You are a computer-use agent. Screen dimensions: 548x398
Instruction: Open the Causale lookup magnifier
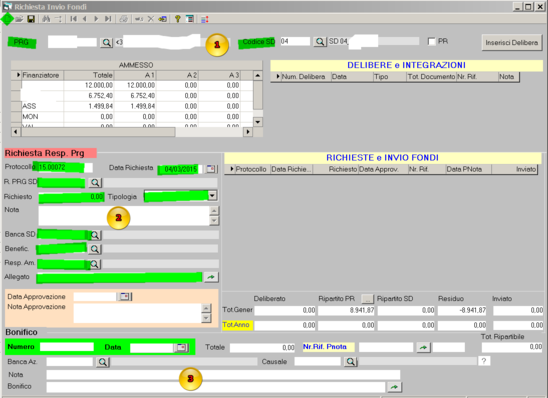351,362
